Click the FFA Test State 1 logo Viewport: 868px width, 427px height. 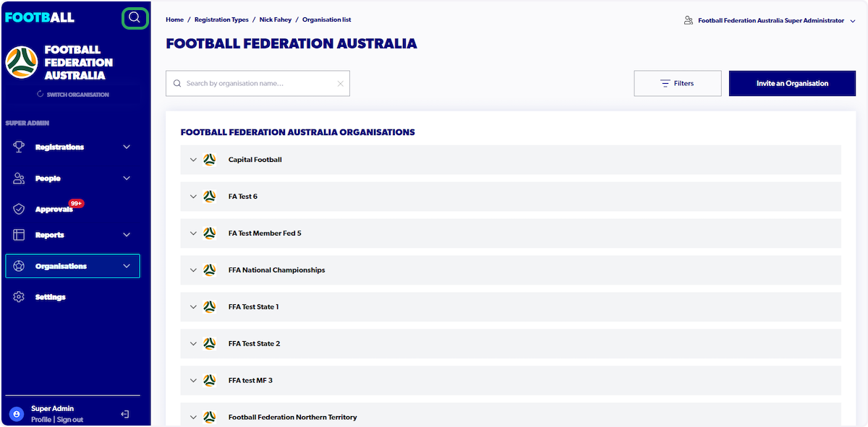click(210, 307)
